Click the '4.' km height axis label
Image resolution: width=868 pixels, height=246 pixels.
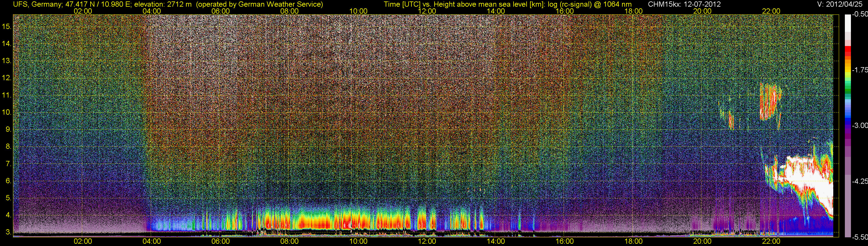(x=8, y=215)
